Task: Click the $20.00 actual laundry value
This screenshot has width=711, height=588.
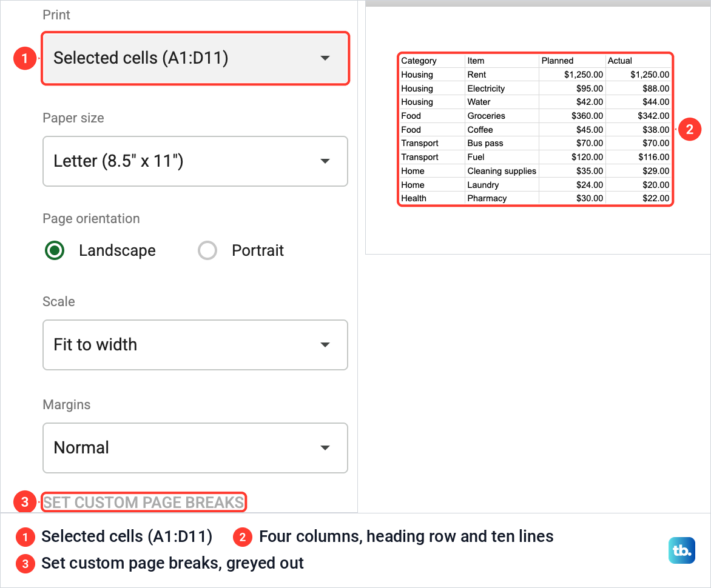Action: tap(656, 185)
